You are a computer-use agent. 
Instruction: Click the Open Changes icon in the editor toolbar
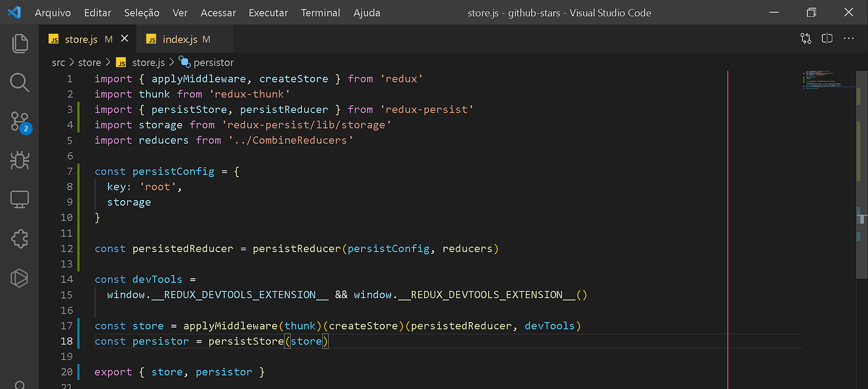[805, 38]
